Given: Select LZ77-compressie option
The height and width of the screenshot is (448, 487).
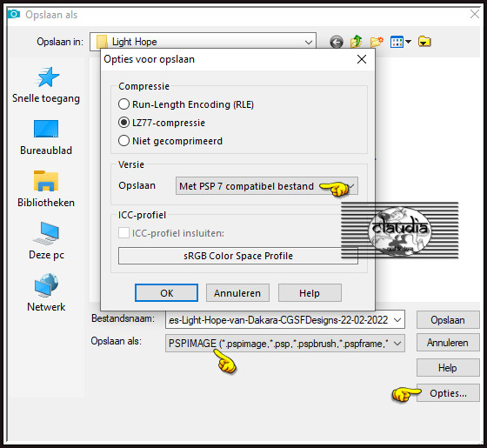Looking at the screenshot, I should coord(162,123).
